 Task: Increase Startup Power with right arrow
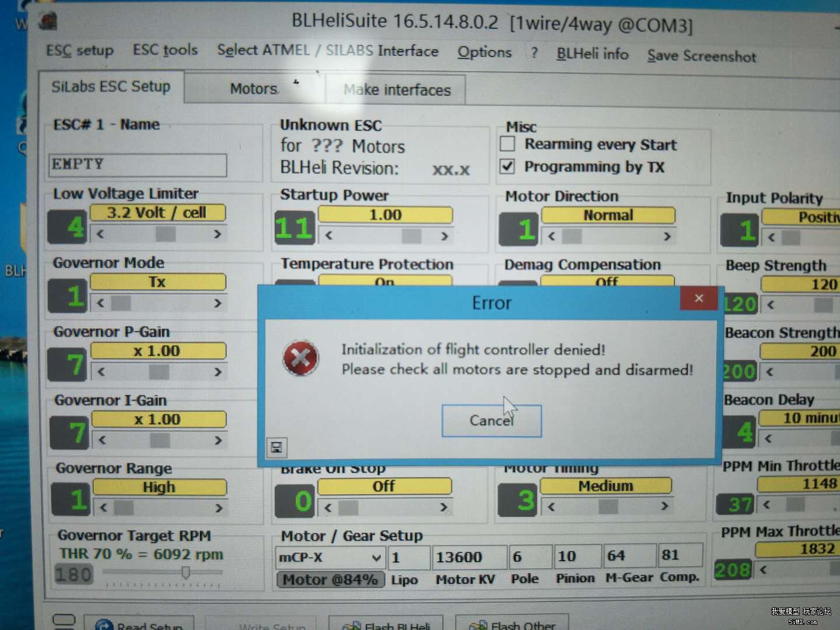point(444,236)
